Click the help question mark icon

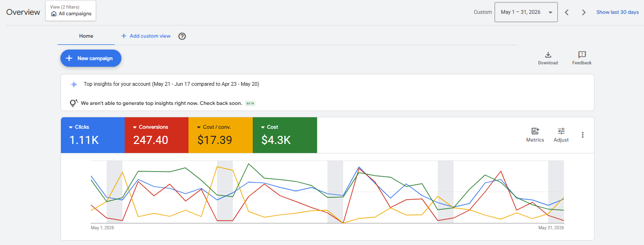(x=182, y=36)
